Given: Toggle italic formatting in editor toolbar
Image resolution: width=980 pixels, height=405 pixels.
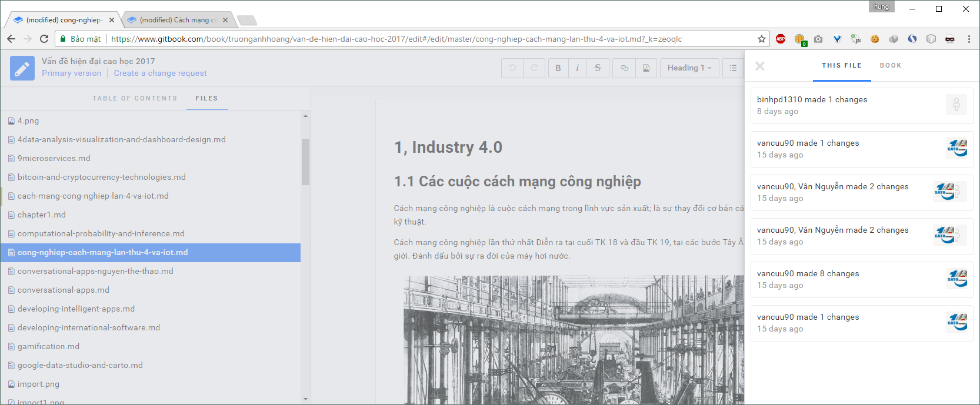Looking at the screenshot, I should tap(577, 68).
